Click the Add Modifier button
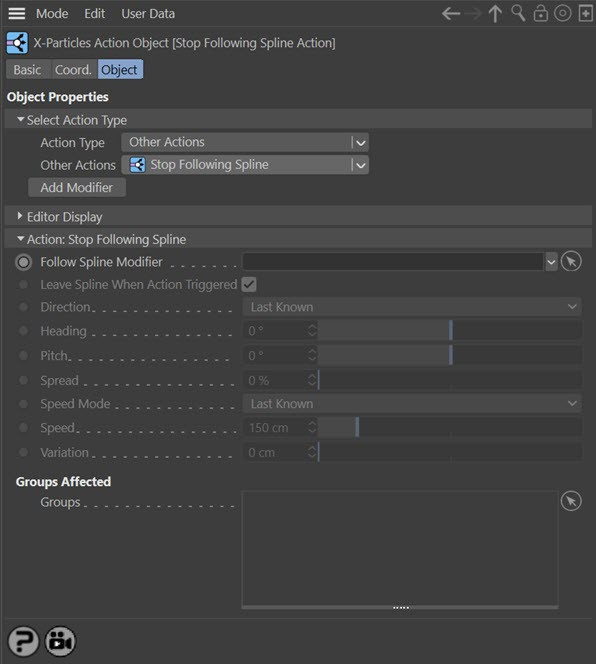596x664 pixels. tap(77, 188)
